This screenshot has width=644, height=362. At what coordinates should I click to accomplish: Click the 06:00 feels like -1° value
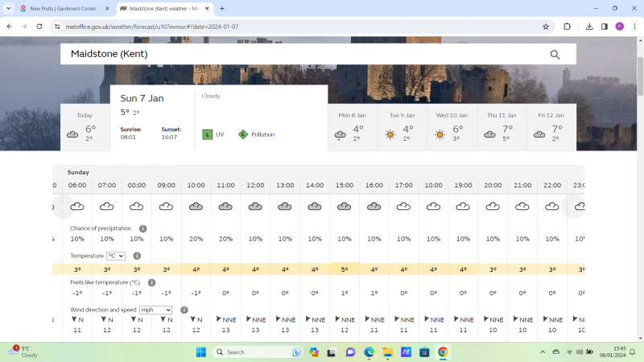[x=77, y=293]
